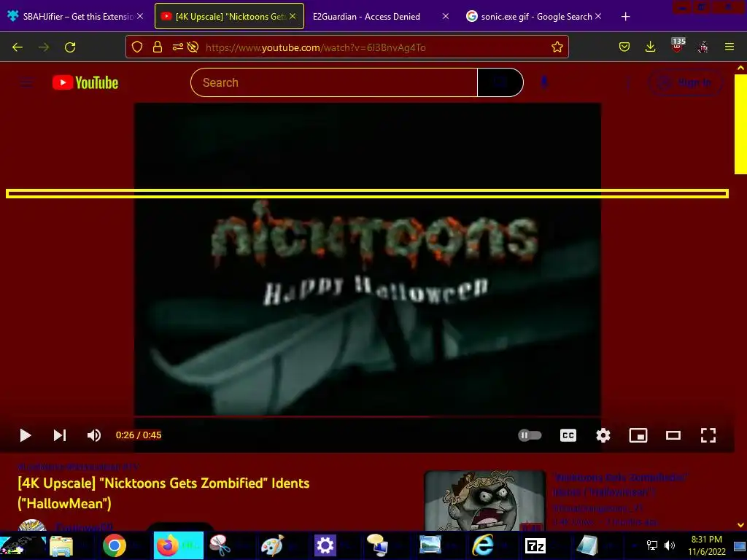
Task: Click Firefox taskbar button
Action: pyautogui.click(x=179, y=545)
